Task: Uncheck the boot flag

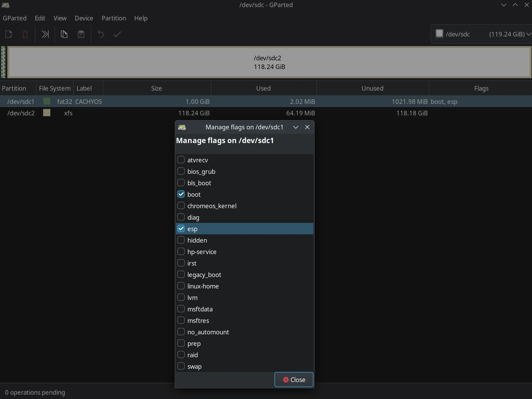Action: 181,194
